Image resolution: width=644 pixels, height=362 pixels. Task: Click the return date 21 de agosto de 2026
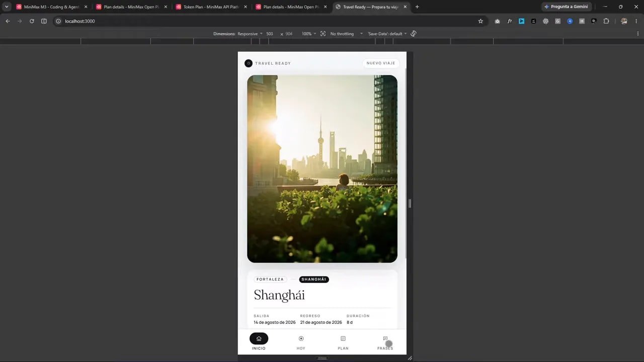321,322
